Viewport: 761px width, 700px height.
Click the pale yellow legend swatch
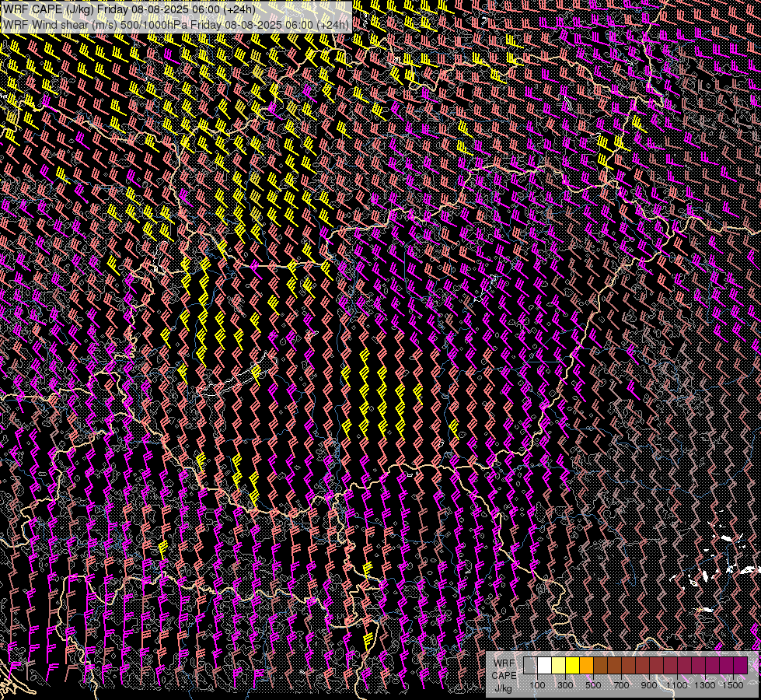pyautogui.click(x=559, y=665)
